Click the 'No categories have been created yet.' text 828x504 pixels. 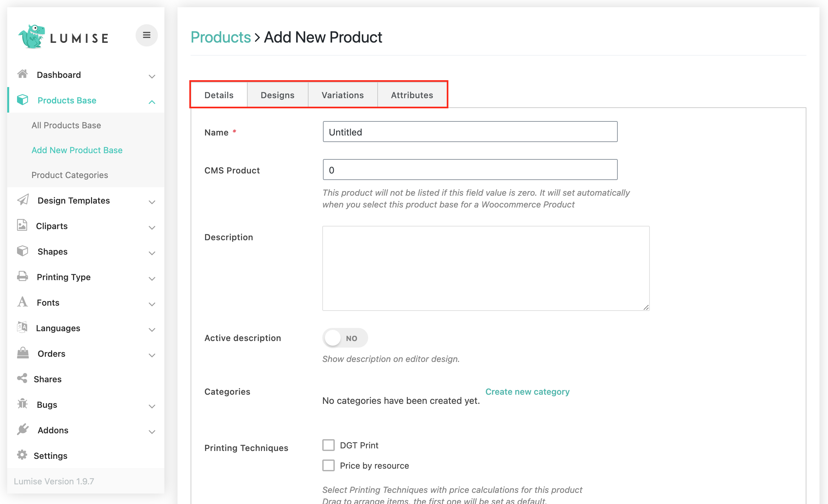click(x=401, y=401)
